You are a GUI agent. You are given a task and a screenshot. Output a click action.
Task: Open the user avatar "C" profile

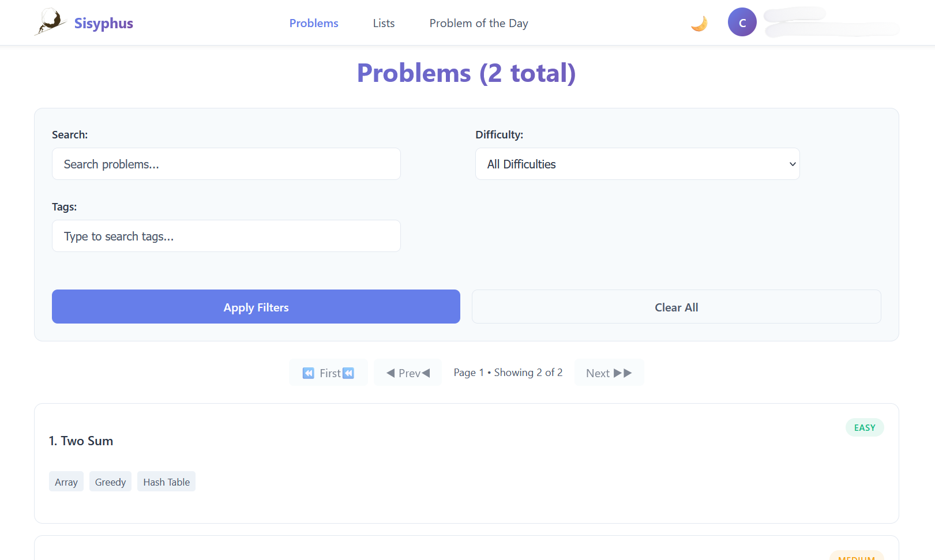742,22
